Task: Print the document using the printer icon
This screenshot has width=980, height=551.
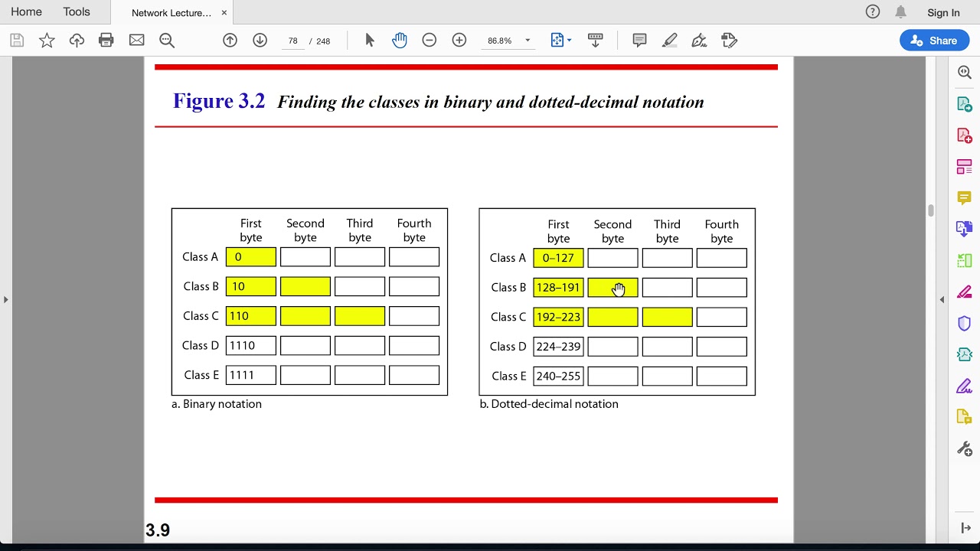Action: click(x=106, y=41)
